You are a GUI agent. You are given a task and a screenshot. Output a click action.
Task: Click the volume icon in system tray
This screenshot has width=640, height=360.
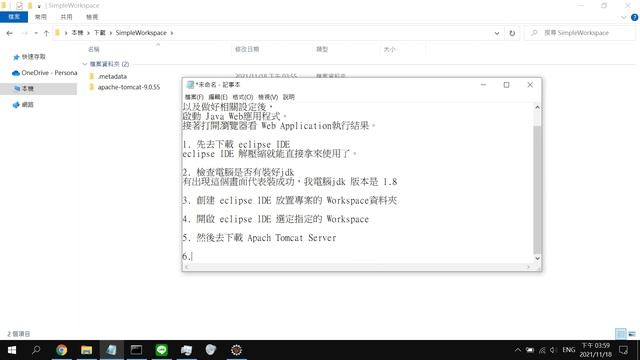coord(553,350)
